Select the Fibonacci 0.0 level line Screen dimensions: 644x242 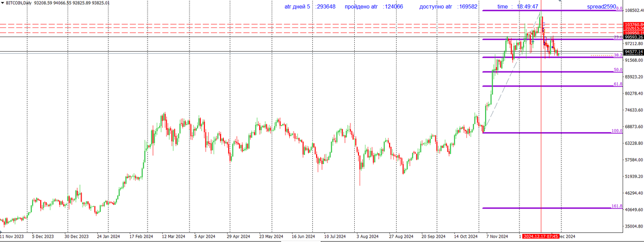tap(552, 11)
